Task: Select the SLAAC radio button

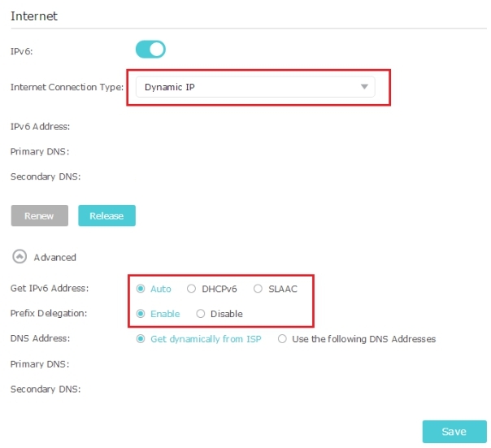Action: tap(258, 289)
